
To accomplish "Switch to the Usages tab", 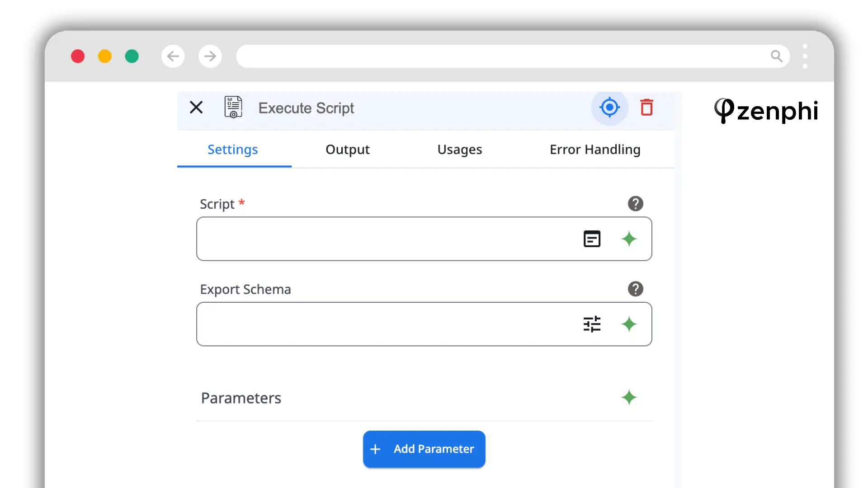I will coord(460,150).
